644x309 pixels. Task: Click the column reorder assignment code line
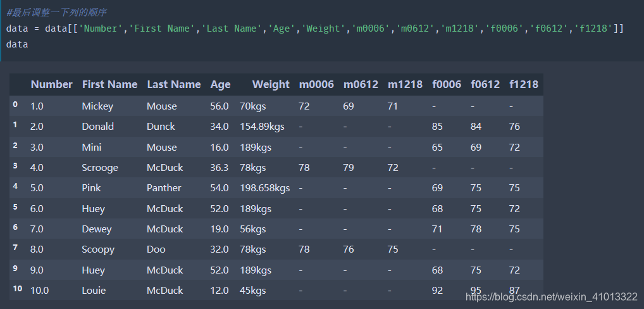click(x=315, y=28)
